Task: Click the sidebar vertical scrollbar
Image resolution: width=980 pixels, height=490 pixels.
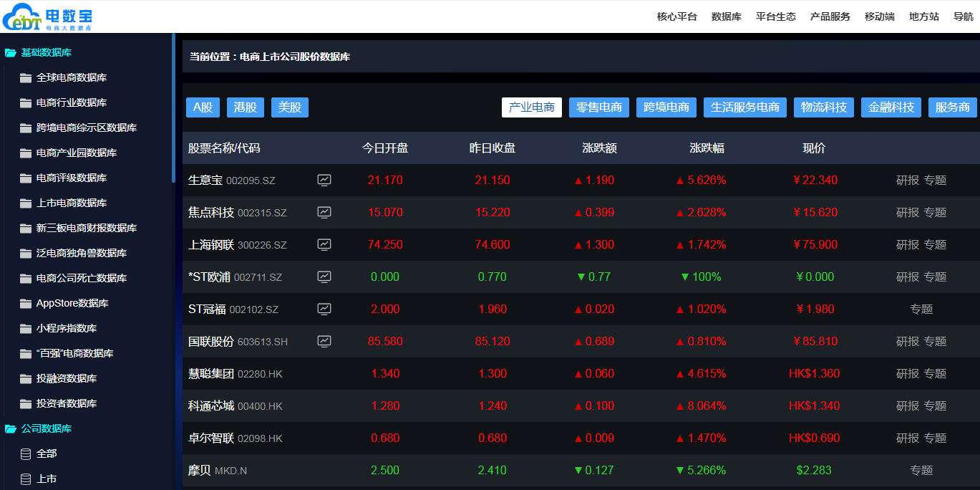Action: tap(173, 107)
